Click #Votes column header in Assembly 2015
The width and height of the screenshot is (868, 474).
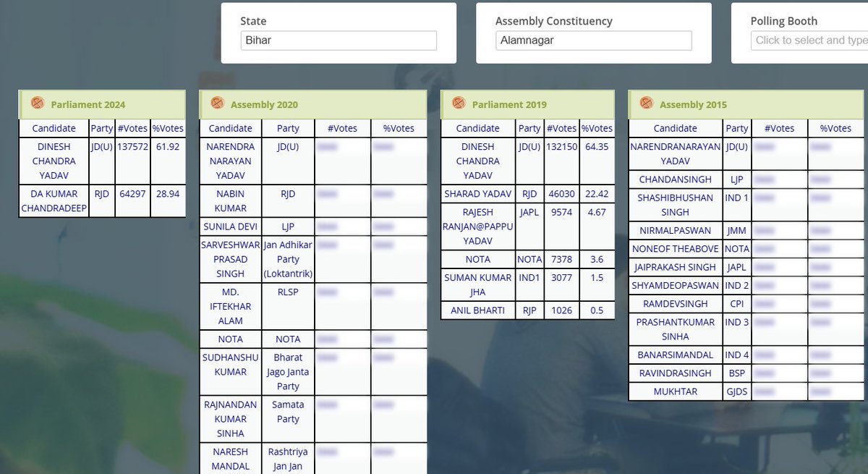(x=780, y=128)
